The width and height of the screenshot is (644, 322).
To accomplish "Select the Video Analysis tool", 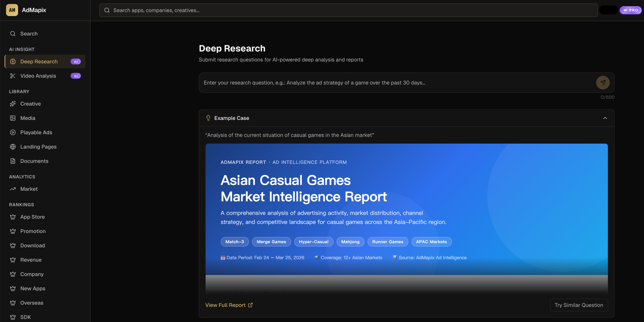I will [38, 76].
